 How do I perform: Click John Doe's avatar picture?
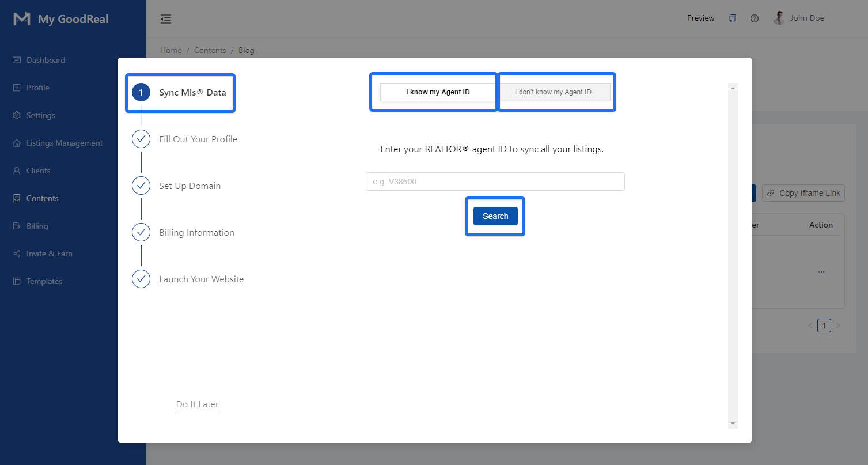pyautogui.click(x=779, y=18)
